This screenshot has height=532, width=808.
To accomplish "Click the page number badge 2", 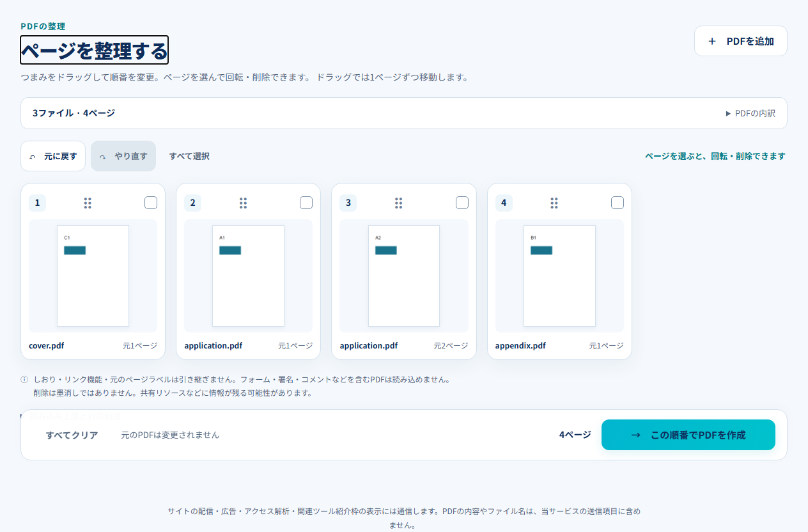I will [x=192, y=203].
